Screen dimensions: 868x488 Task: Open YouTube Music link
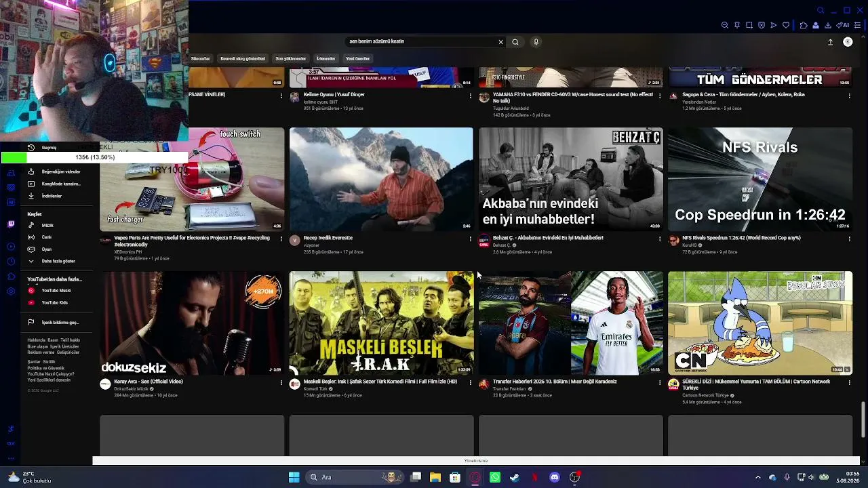60,290
